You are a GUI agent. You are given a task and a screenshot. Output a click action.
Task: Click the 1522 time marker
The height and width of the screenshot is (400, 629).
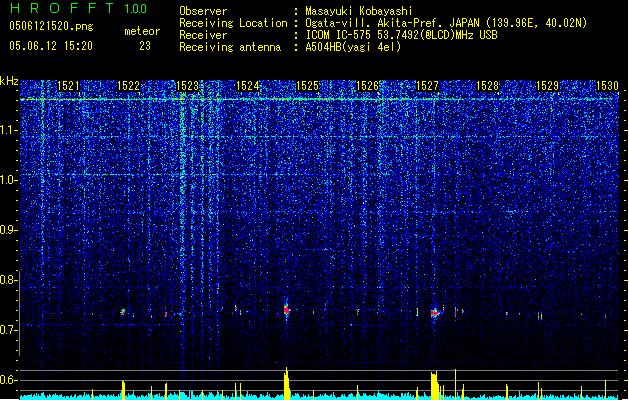(128, 86)
